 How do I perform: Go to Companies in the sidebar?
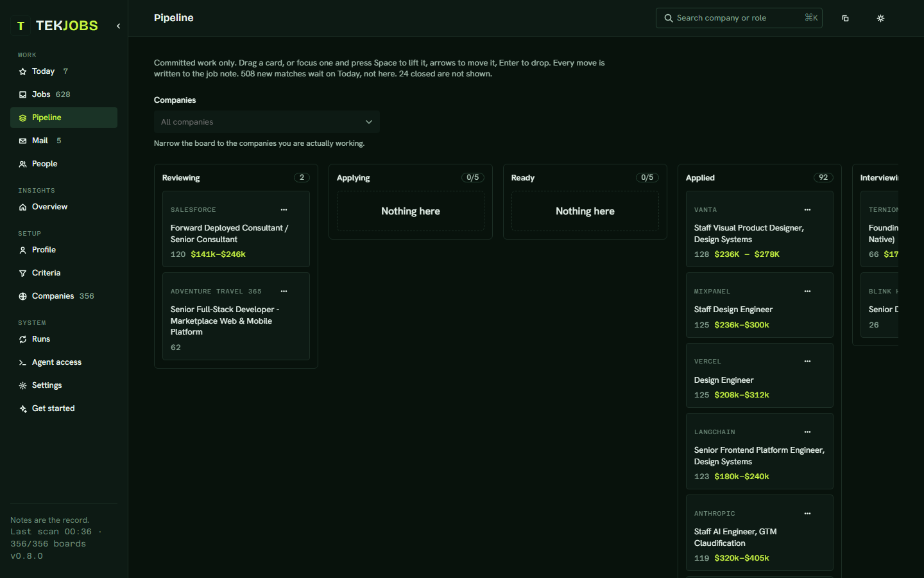tap(64, 296)
